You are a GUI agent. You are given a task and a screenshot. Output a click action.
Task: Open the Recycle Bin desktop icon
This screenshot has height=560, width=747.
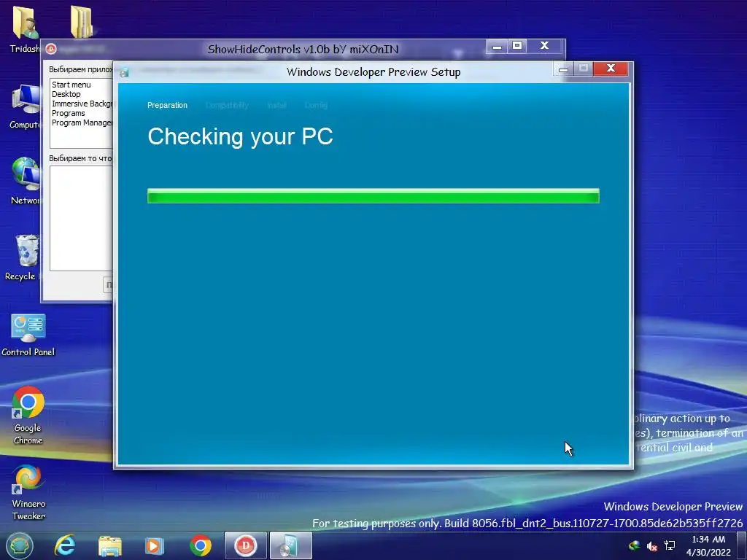pyautogui.click(x=24, y=256)
